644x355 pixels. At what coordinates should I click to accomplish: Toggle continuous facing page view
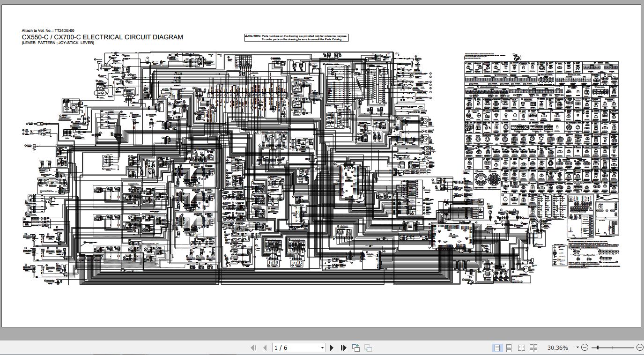(x=533, y=348)
